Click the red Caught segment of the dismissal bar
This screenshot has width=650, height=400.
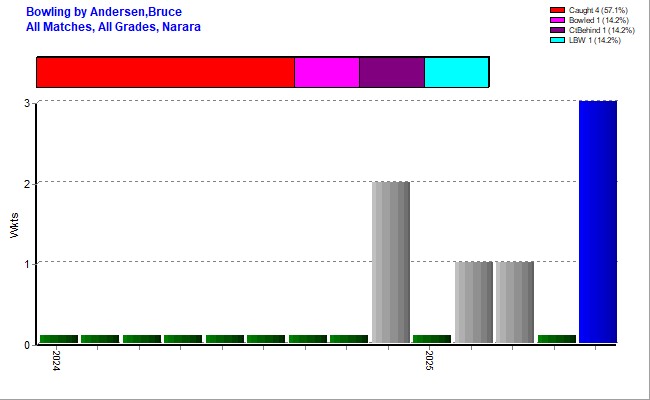click(x=166, y=72)
